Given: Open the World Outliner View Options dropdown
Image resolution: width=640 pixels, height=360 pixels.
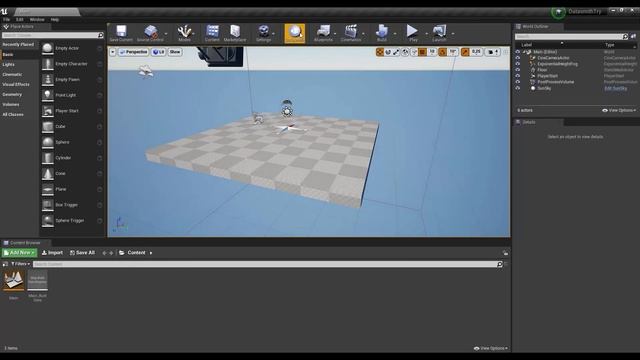Looking at the screenshot, I should click(x=619, y=110).
